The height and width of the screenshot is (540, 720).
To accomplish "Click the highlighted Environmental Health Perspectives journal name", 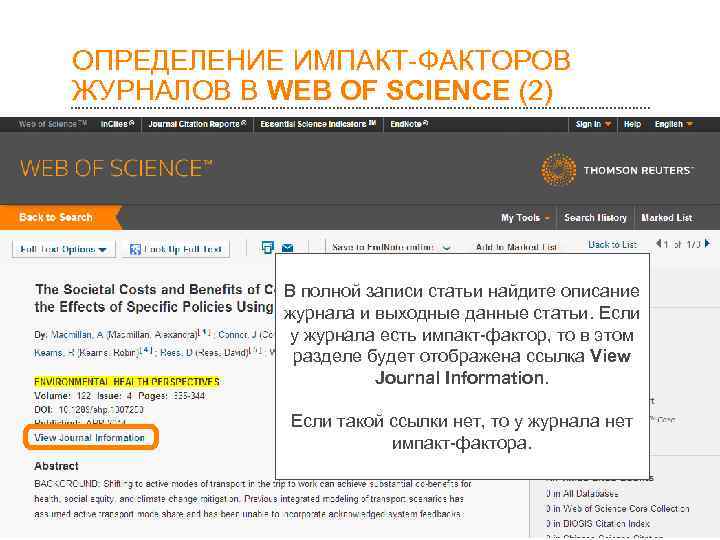I will tap(127, 382).
